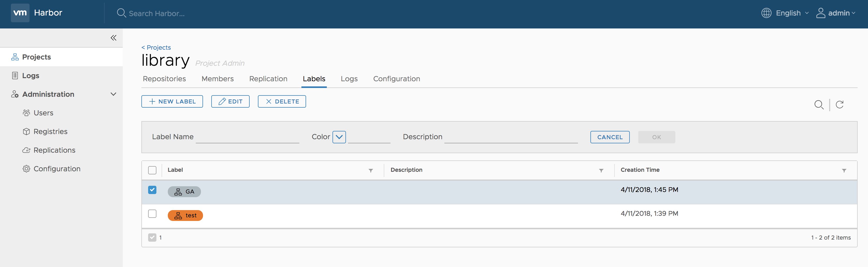Click the Label column header text

tap(175, 170)
